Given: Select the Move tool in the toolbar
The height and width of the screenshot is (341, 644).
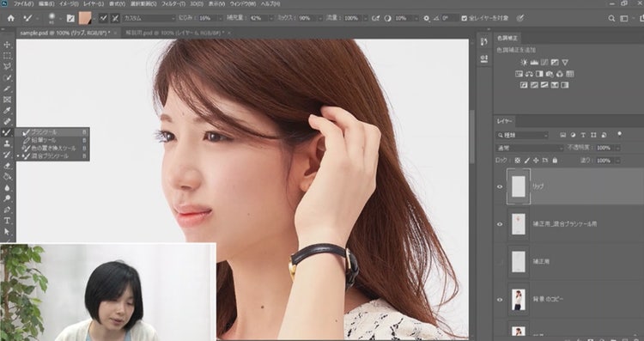Looking at the screenshot, I should (x=7, y=45).
